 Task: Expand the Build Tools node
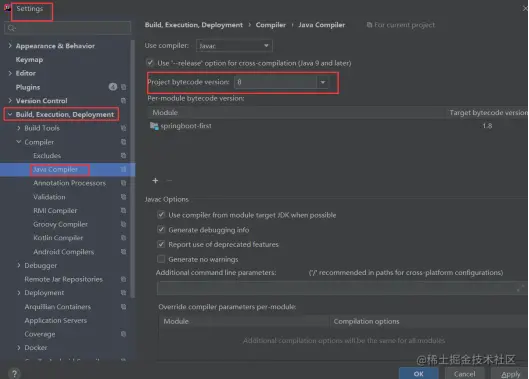(19, 128)
